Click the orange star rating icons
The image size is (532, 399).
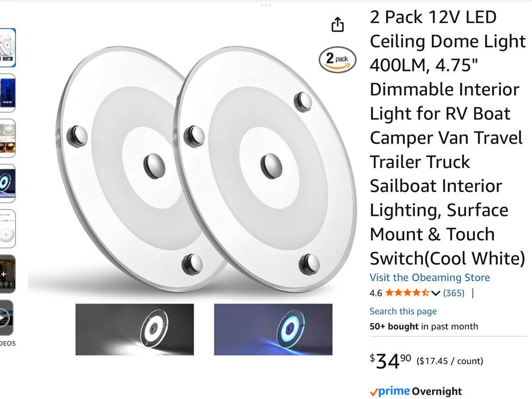click(x=407, y=293)
